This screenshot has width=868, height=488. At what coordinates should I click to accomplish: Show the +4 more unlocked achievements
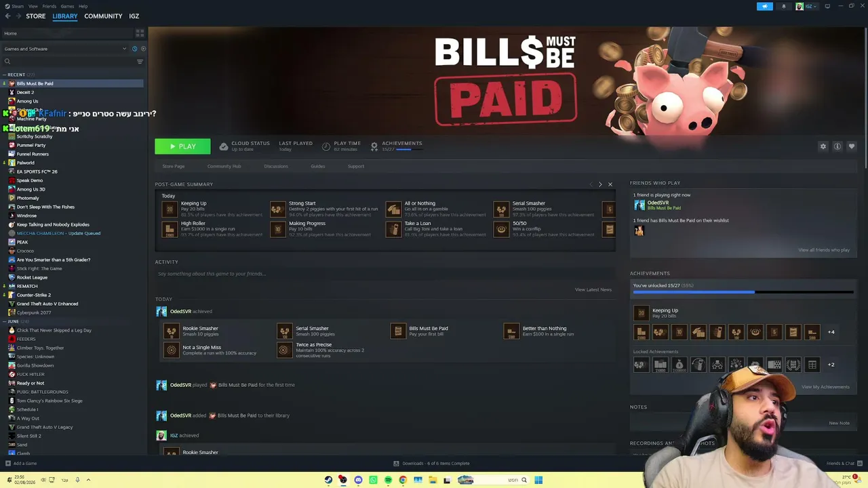click(x=831, y=332)
